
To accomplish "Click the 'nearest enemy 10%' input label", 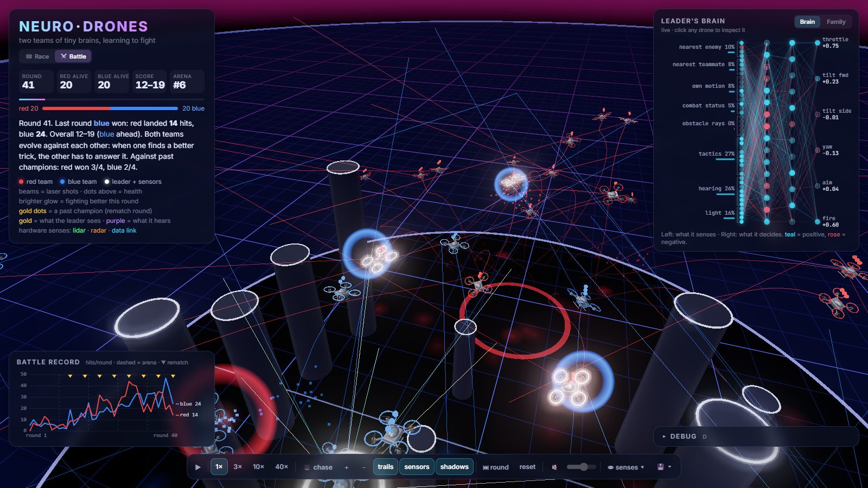I will click(707, 47).
